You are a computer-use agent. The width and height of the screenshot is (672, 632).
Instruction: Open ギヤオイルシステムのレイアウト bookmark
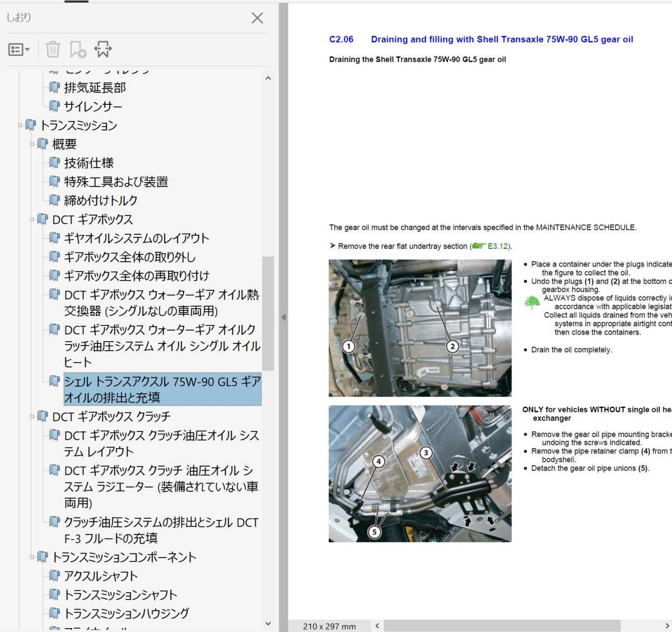(137, 238)
